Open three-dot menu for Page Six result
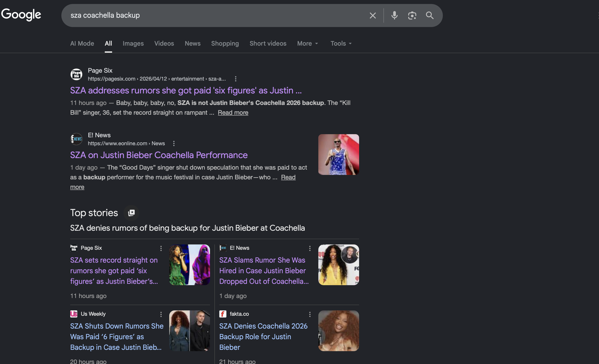This screenshot has height=364, width=599. coord(235,79)
